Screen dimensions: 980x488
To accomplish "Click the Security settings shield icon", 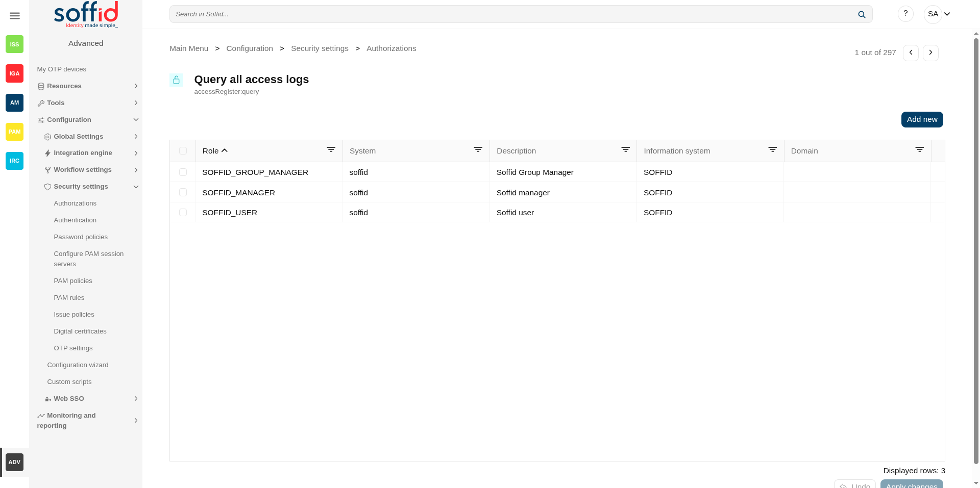I will pos(47,187).
